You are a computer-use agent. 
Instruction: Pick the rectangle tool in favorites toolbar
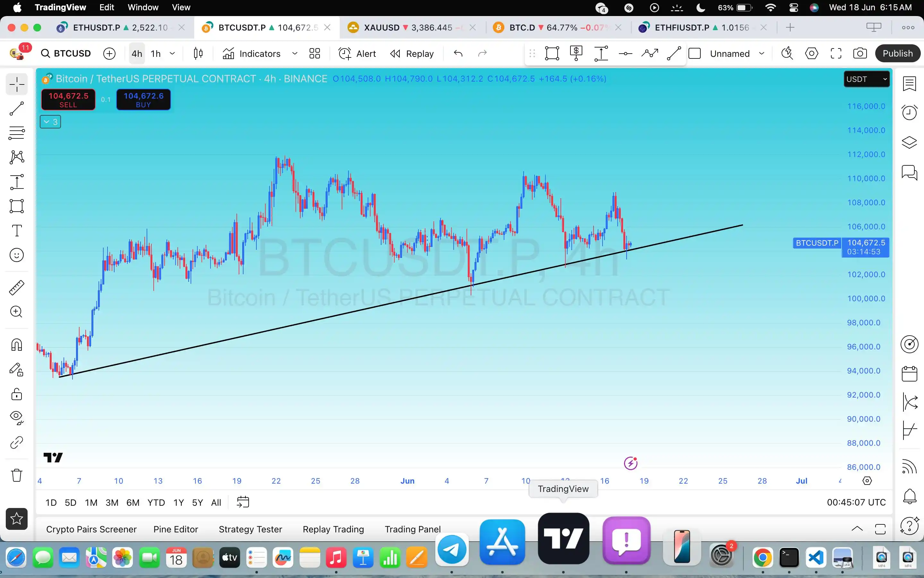[x=552, y=54]
